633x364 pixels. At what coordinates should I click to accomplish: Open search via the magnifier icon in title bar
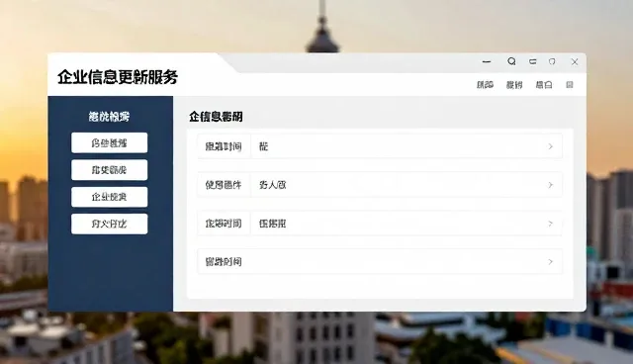[x=511, y=61]
